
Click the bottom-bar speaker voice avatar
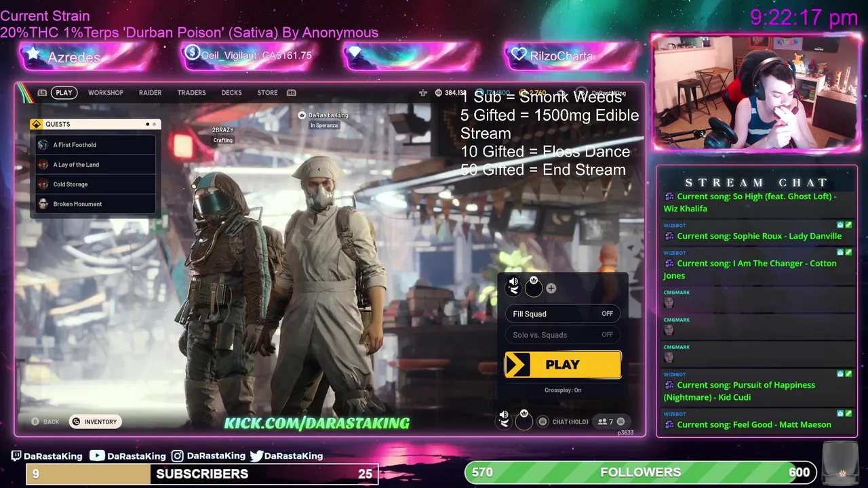point(504,420)
